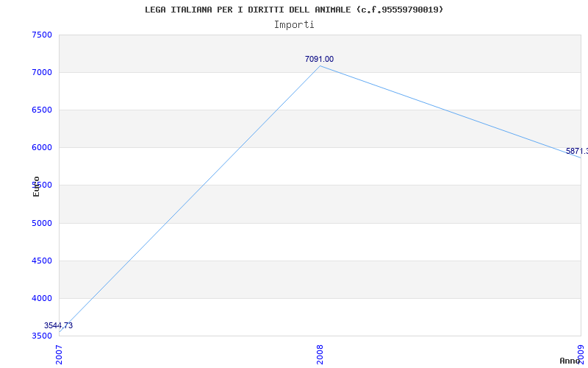The image size is (588, 368).
Task: Click the 7091.00 data point label
Action: [x=319, y=59]
